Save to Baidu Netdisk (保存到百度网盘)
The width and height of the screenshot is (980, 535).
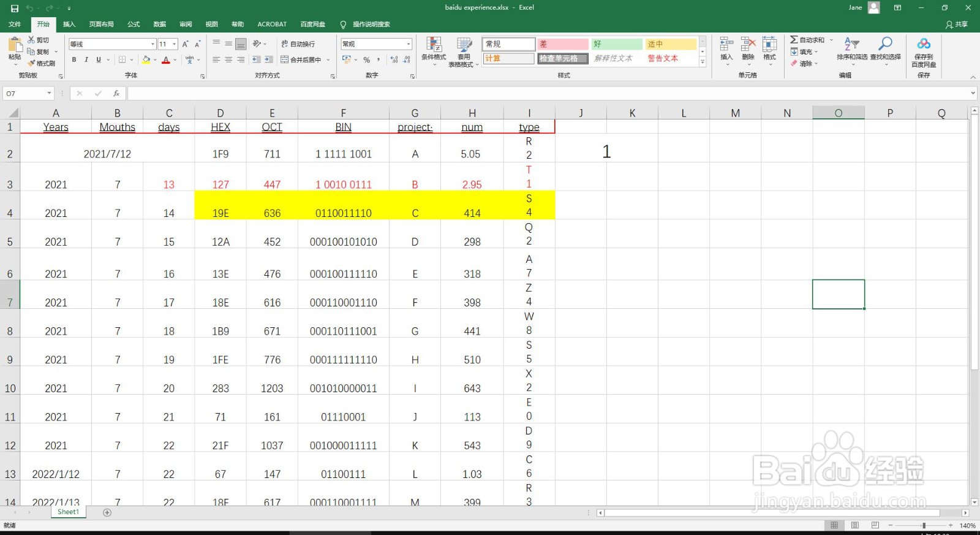click(924, 52)
